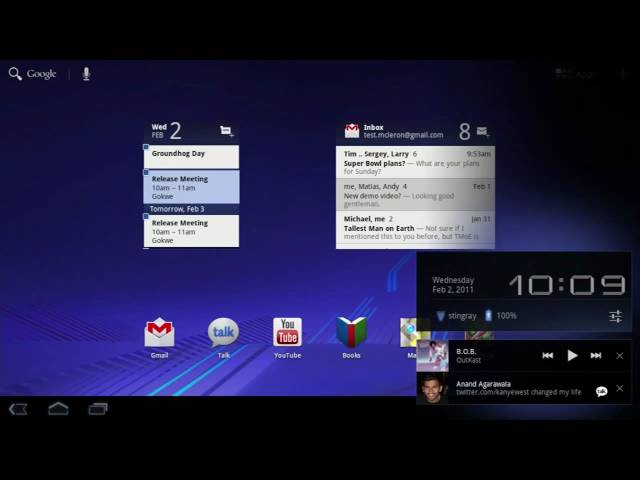
Task: Open Gmail icon in Inbox widget header
Action: pyautogui.click(x=351, y=131)
